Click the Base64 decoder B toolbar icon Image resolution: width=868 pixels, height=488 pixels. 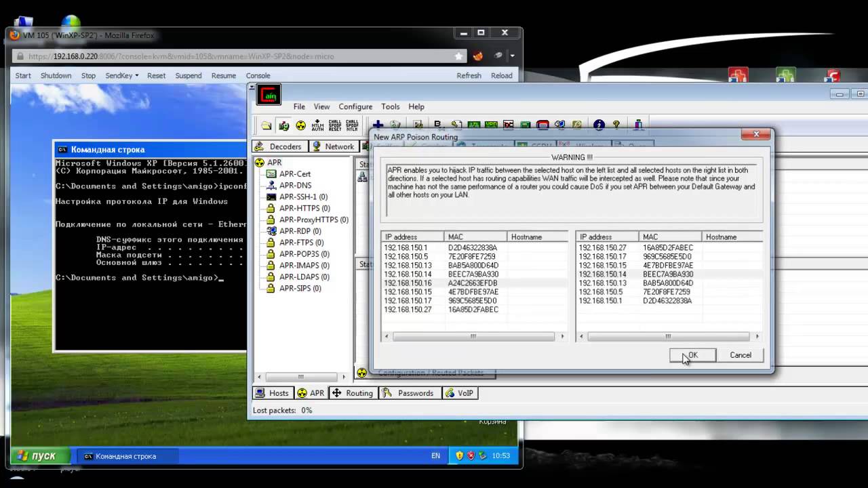click(x=437, y=125)
